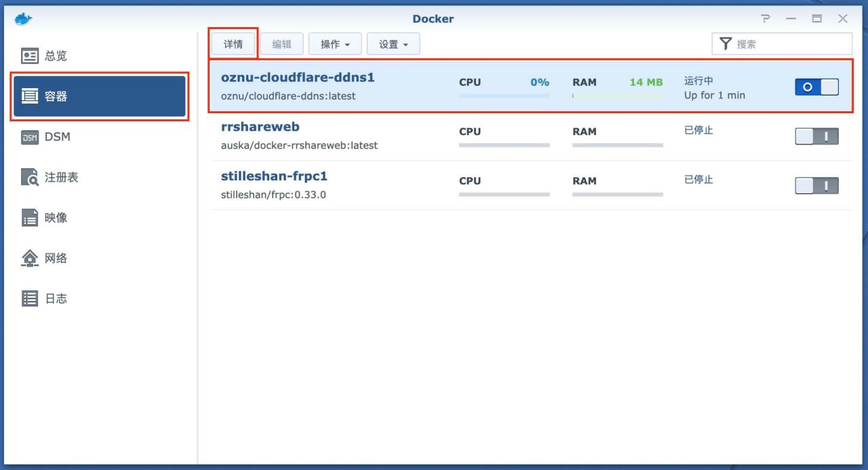Expand the 设置 settings dropdown

[x=393, y=43]
